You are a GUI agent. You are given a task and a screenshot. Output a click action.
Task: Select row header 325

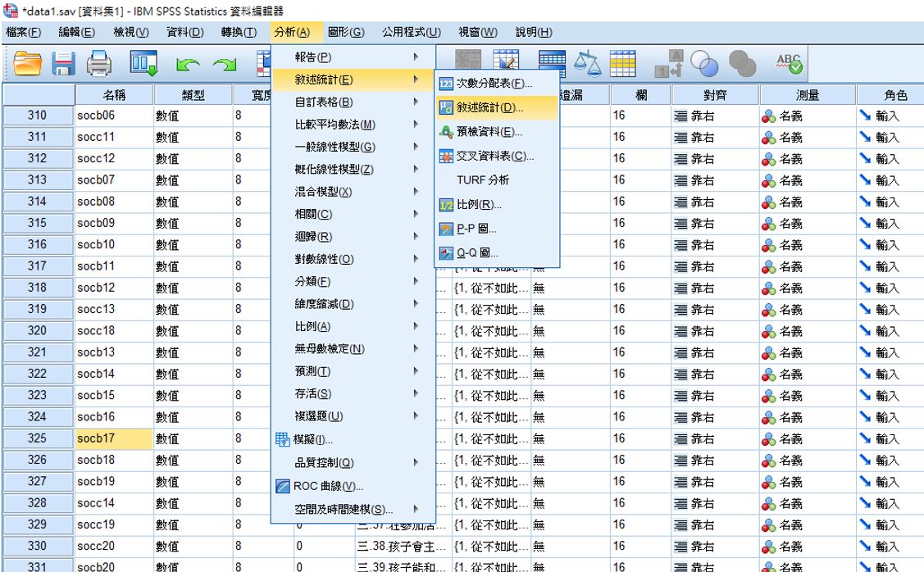click(37, 438)
